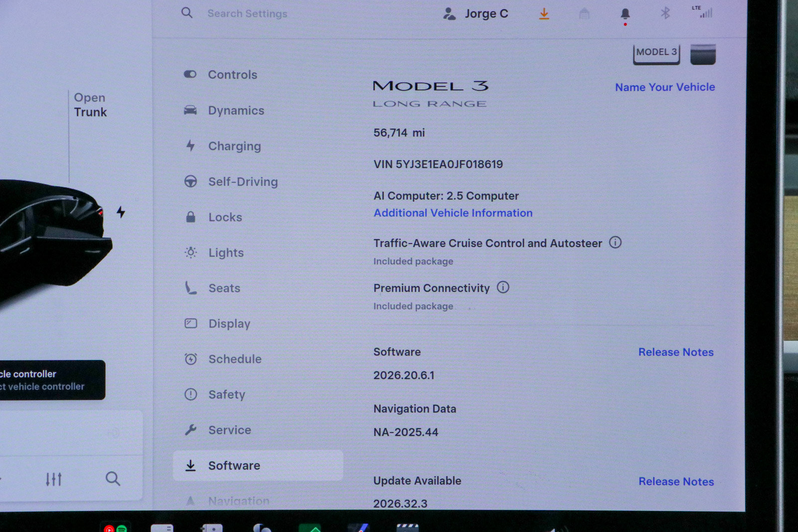Tap Open Trunk
The width and height of the screenshot is (798, 532).
tap(90, 105)
